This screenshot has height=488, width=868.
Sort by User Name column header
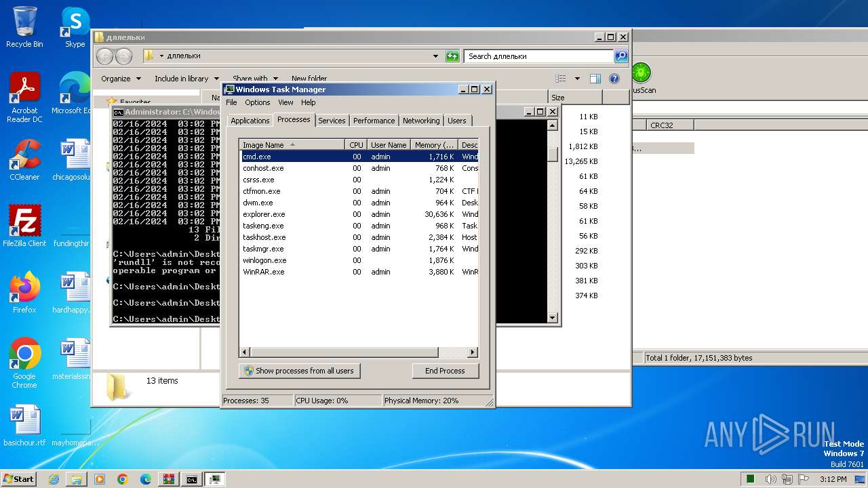[x=389, y=145]
